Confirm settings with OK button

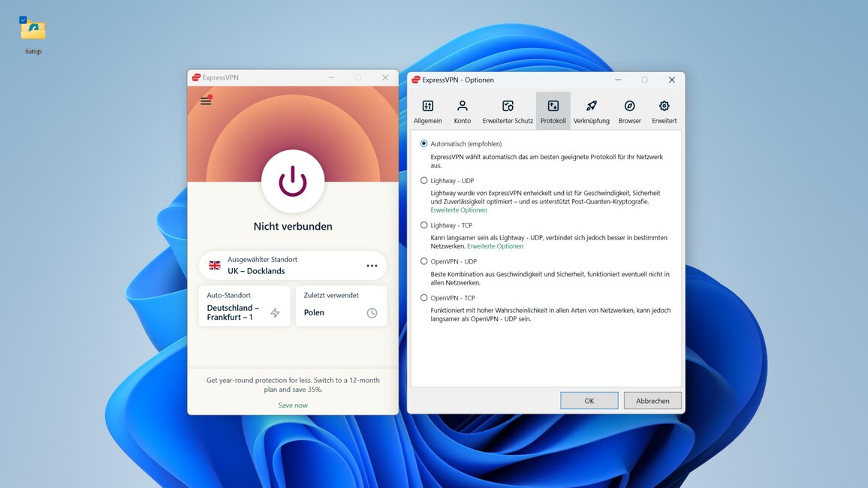click(589, 400)
